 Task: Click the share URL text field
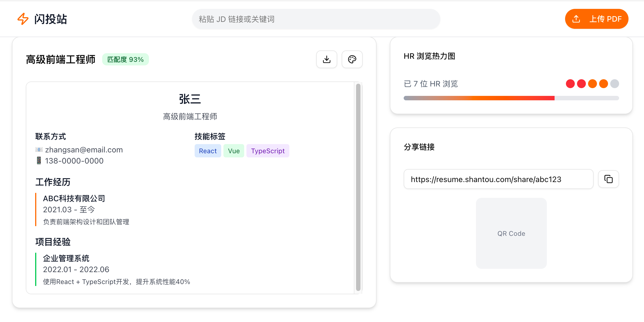[x=498, y=179]
